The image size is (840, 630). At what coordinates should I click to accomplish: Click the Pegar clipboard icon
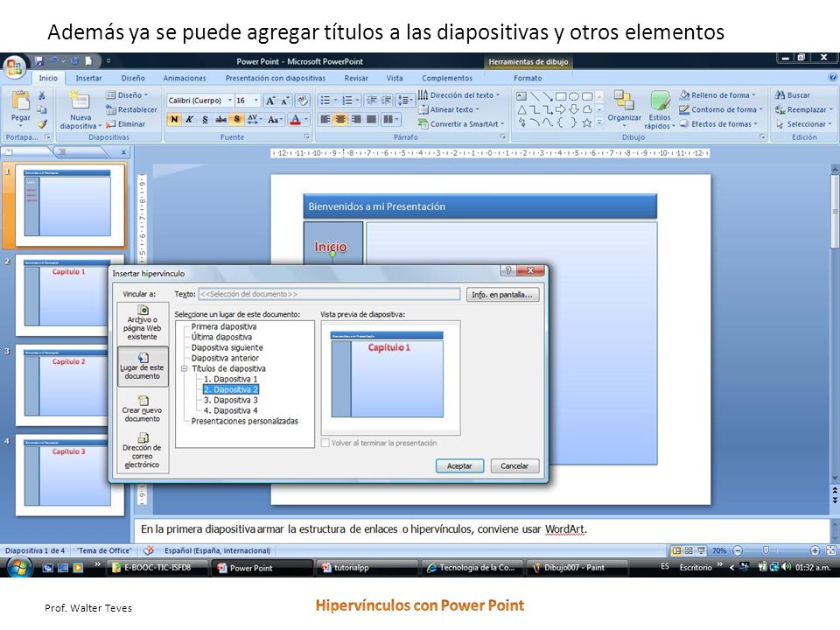point(20,100)
